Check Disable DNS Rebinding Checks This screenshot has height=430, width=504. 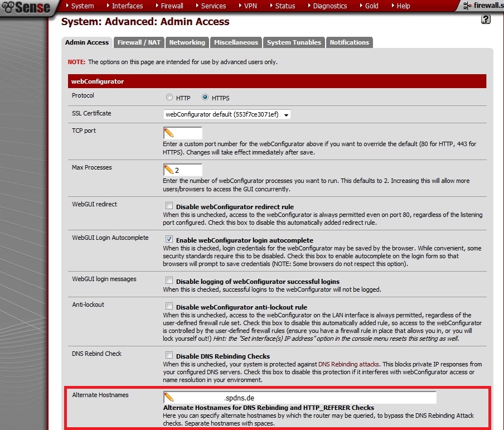(169, 356)
